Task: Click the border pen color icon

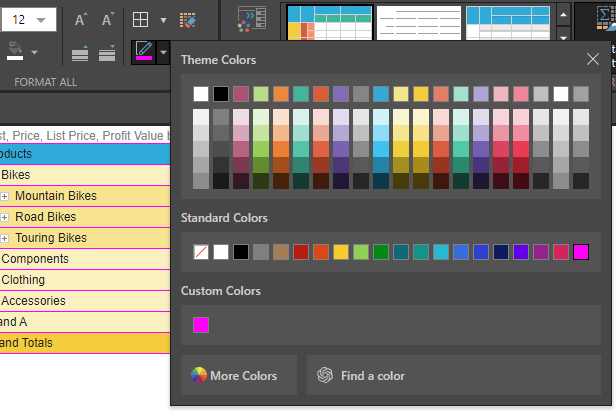Action: tap(144, 50)
